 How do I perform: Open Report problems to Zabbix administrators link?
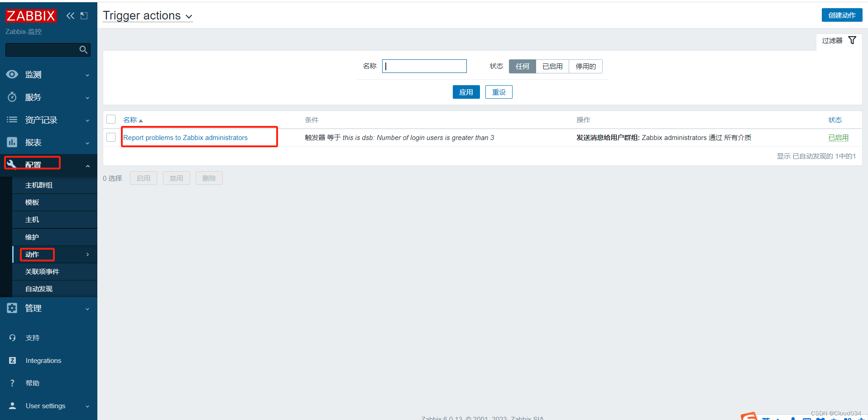click(185, 138)
